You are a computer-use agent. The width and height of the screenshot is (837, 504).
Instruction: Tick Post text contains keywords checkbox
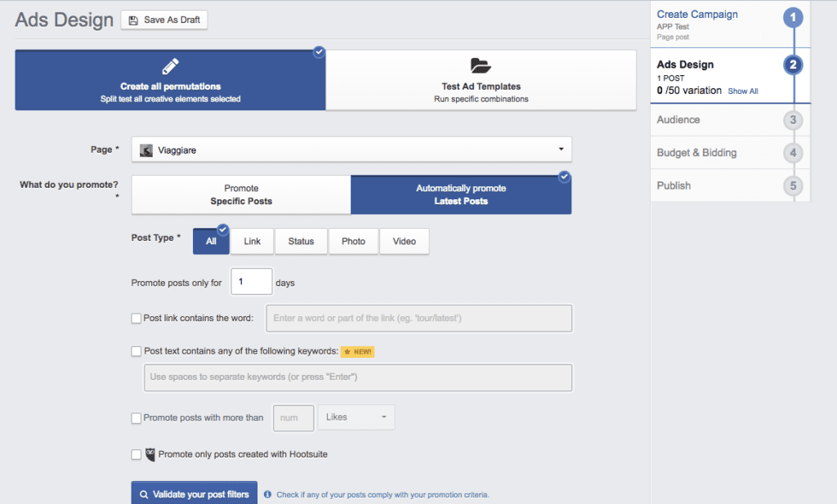pos(137,351)
